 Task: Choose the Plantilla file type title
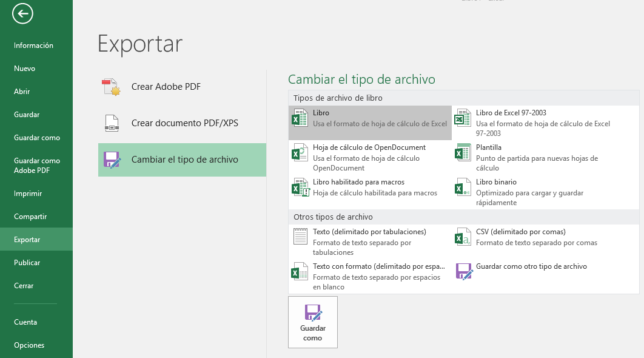pyautogui.click(x=489, y=147)
